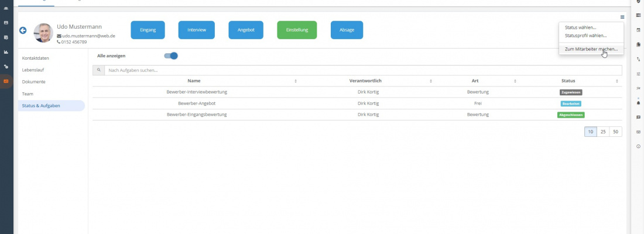Click the highlighted orange icon in left sidebar
The height and width of the screenshot is (234, 644).
point(6,81)
